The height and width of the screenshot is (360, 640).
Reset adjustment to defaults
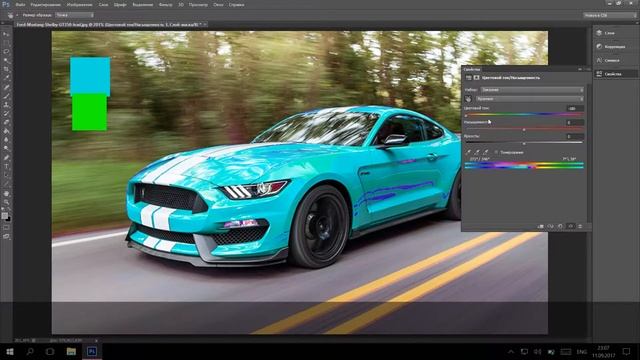pyautogui.click(x=560, y=226)
